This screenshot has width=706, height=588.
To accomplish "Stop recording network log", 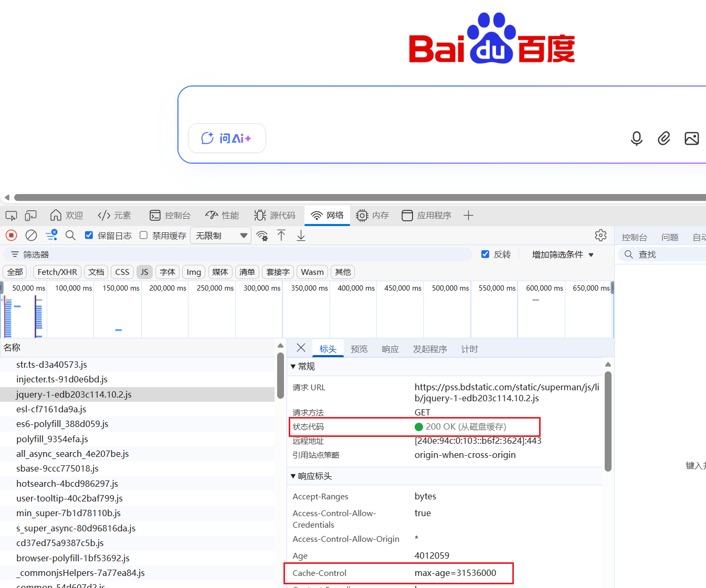I will 12,236.
